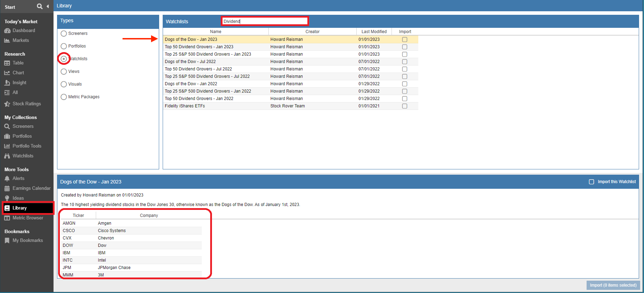The height and width of the screenshot is (293, 644).
Task: Sort watchlists by the Creator column header
Action: (x=312, y=32)
